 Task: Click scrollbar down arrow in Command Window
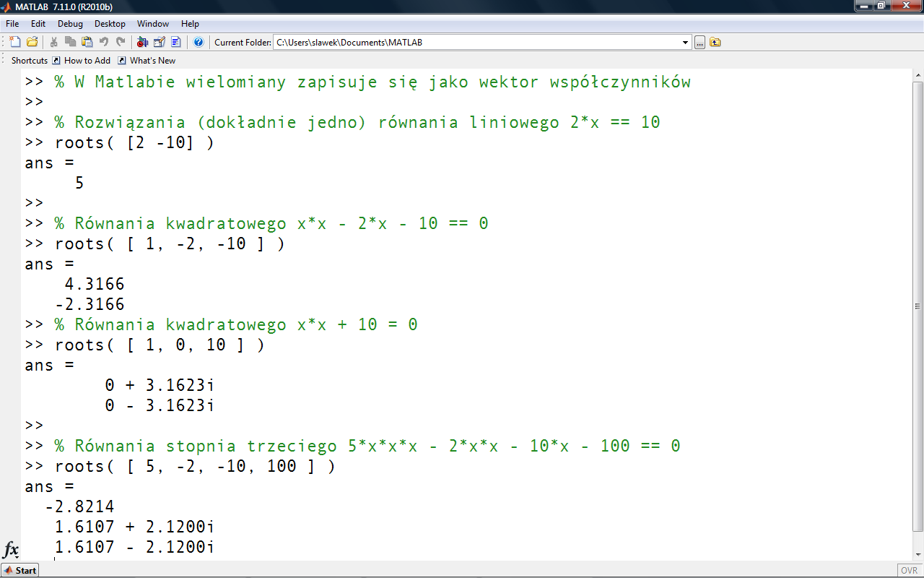point(918,556)
